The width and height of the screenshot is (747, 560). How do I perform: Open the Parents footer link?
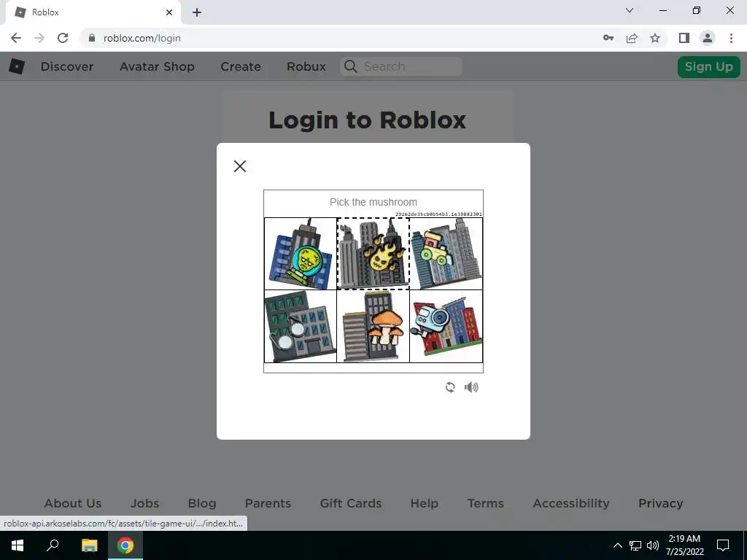[268, 503]
